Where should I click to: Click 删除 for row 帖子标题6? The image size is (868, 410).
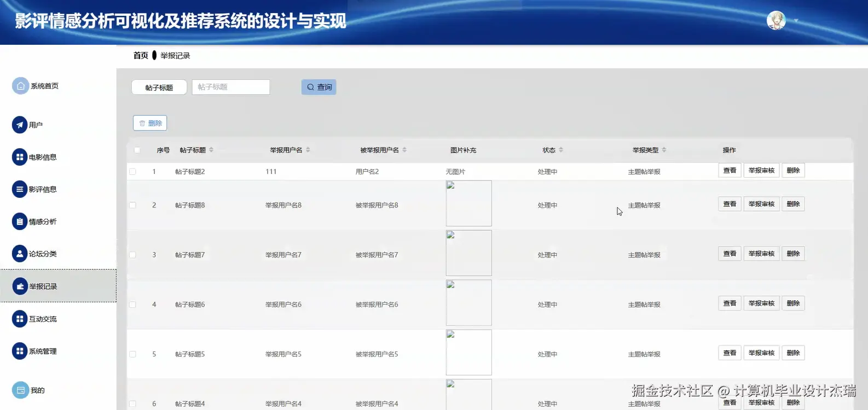click(793, 303)
